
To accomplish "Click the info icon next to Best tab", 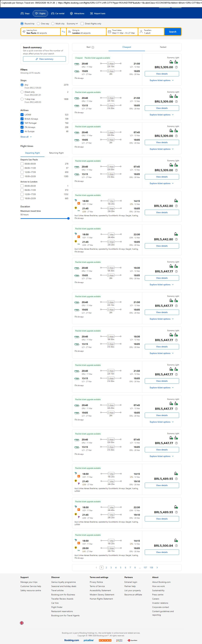I will point(93,47).
